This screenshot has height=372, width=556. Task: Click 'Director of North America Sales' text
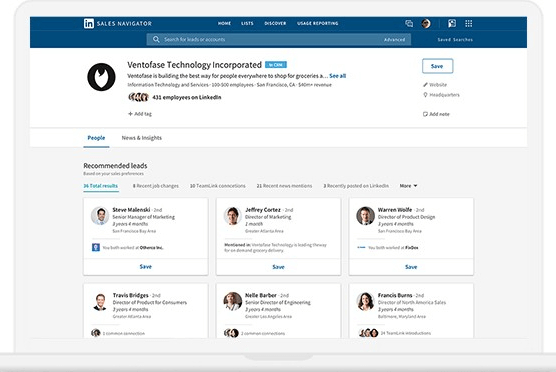pyautogui.click(x=412, y=302)
